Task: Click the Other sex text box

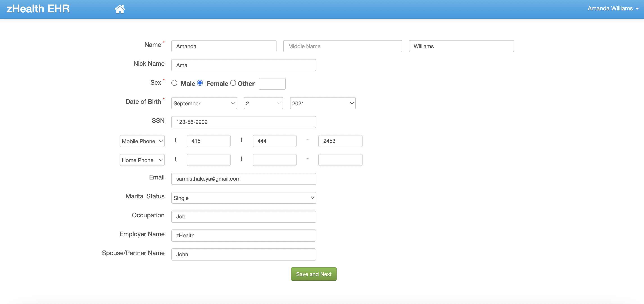Action: (x=272, y=84)
